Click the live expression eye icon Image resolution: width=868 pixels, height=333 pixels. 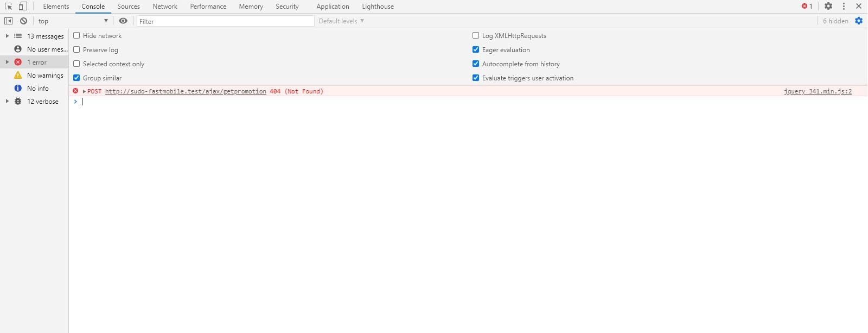pyautogui.click(x=123, y=21)
